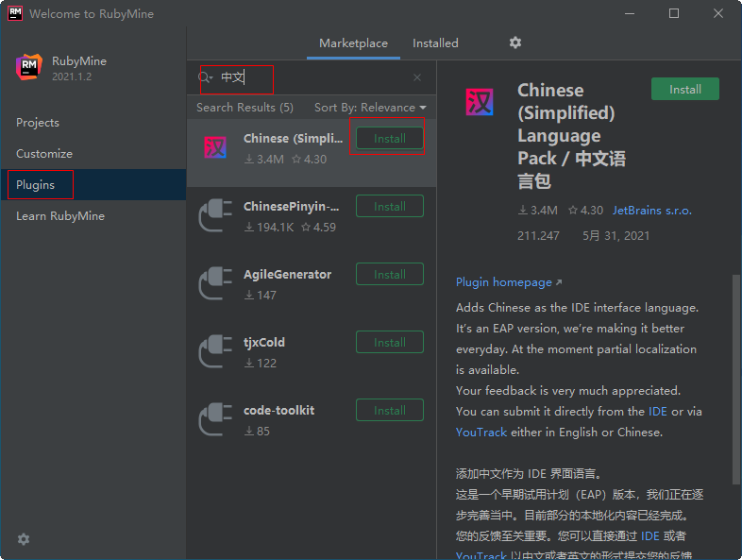
Task: Select the code-toolkit result name
Action: point(278,410)
